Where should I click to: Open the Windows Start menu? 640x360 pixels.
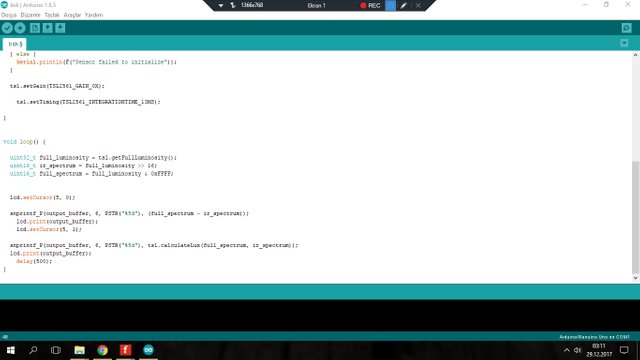point(11,350)
